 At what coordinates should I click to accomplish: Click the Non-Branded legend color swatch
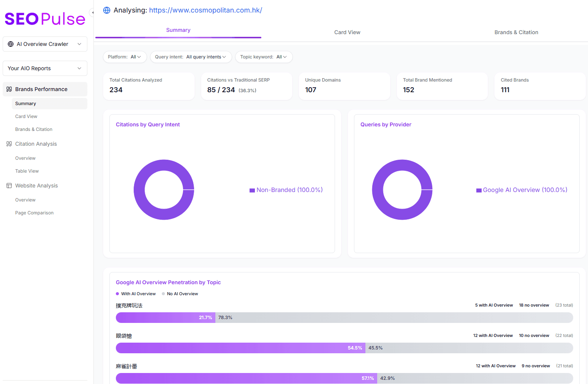click(x=252, y=190)
